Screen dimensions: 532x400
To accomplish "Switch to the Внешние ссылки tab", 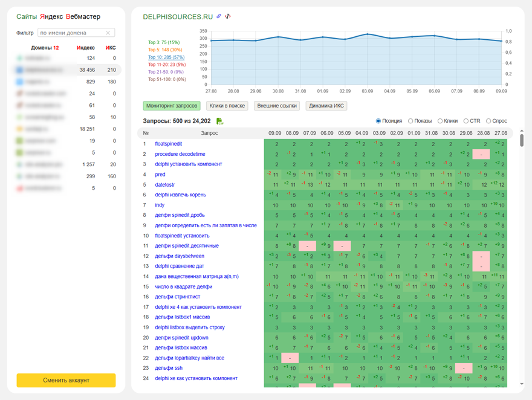I will (x=276, y=106).
